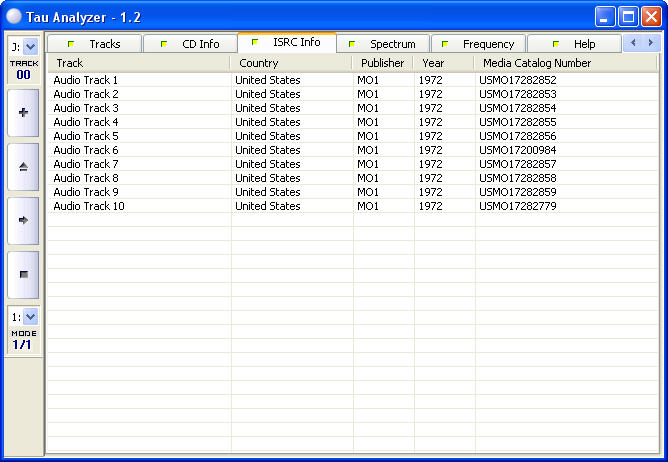Sort by Track column header
The width and height of the screenshot is (668, 462).
[x=138, y=63]
